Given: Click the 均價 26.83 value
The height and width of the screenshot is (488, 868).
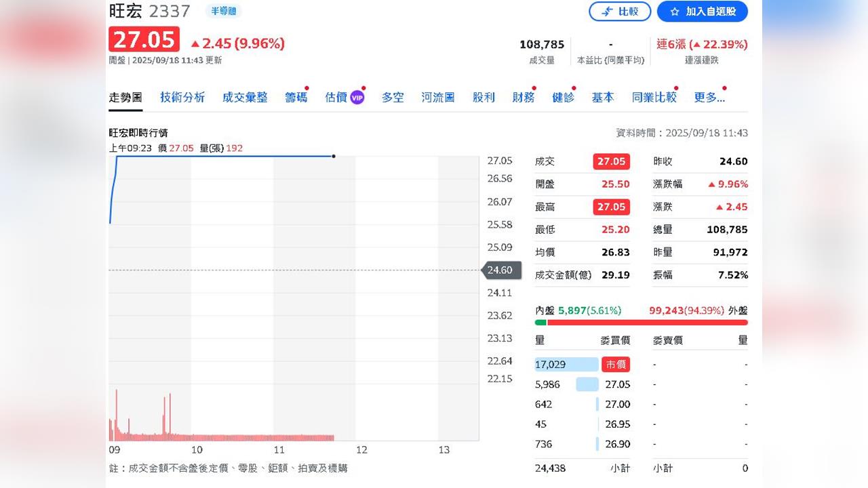Looking at the screenshot, I should (x=616, y=252).
